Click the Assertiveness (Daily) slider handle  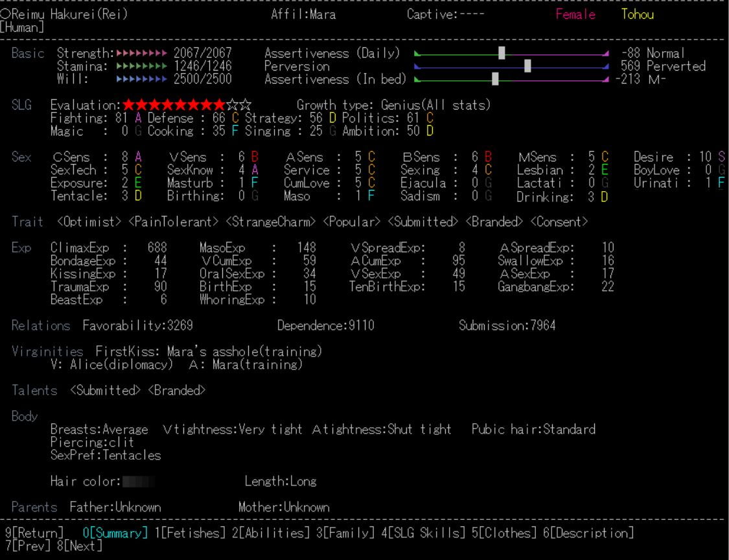(x=502, y=53)
